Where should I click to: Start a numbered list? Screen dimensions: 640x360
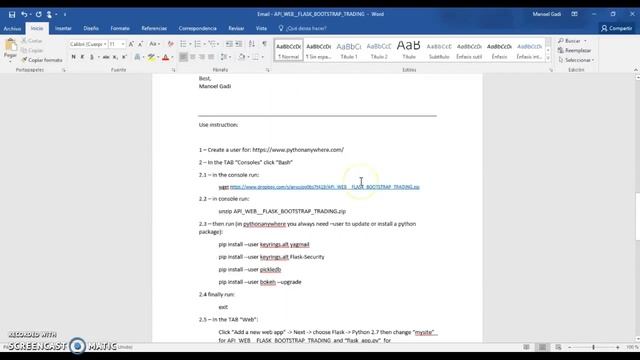pyautogui.click(x=198, y=44)
